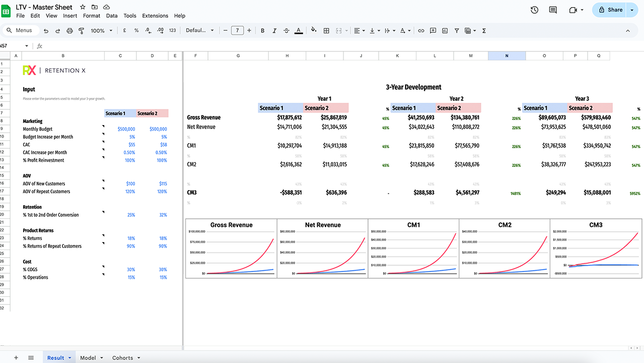The height and width of the screenshot is (363, 644).
Task: Decrease decimal places
Action: click(147, 30)
